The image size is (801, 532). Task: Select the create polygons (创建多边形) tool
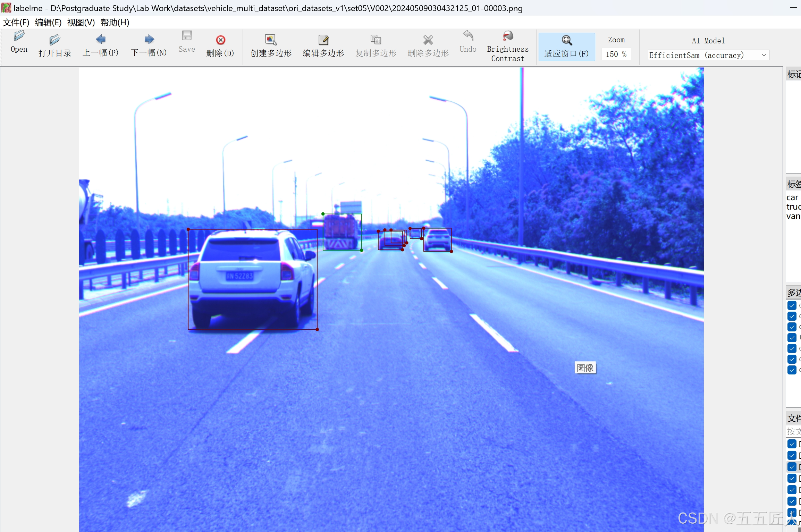(x=271, y=40)
